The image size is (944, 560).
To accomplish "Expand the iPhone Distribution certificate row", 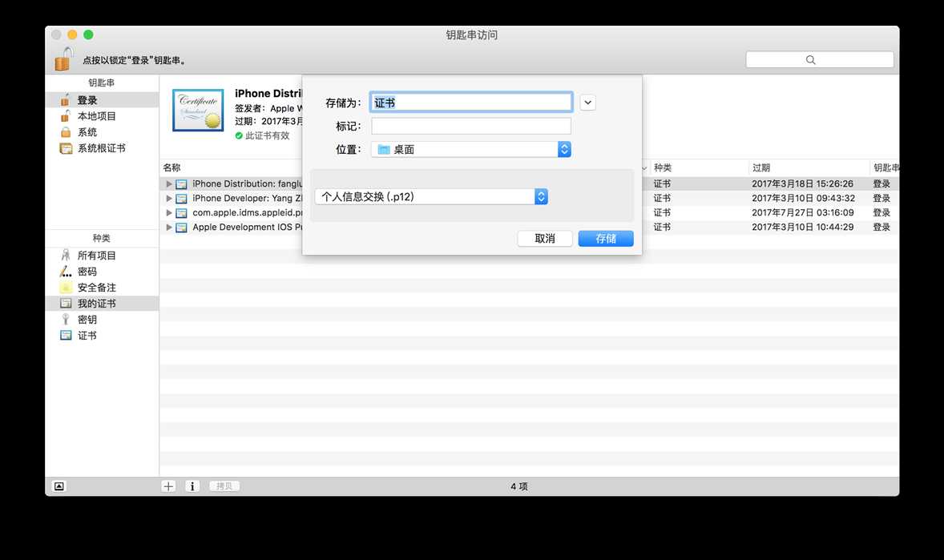I will (x=169, y=183).
